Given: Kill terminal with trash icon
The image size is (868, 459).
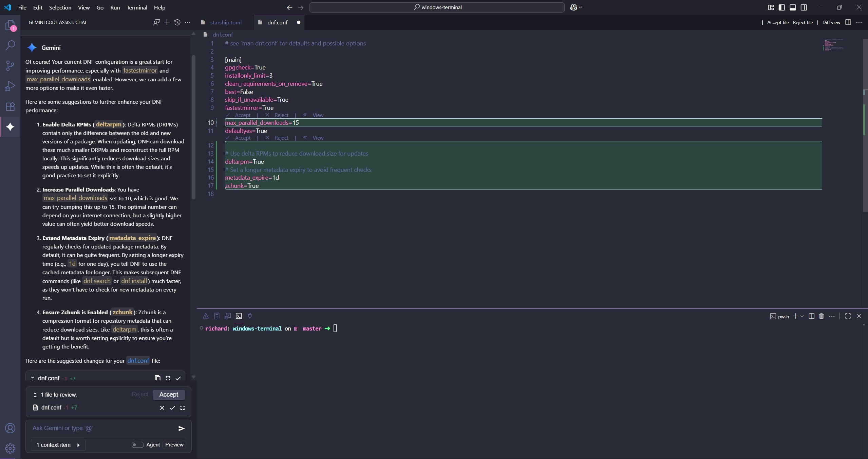Looking at the screenshot, I should point(821,316).
